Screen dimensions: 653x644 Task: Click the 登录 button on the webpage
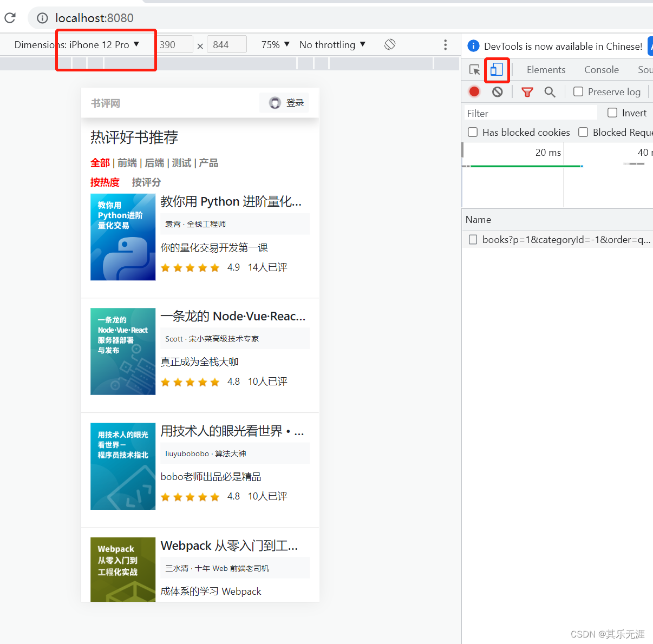[284, 103]
